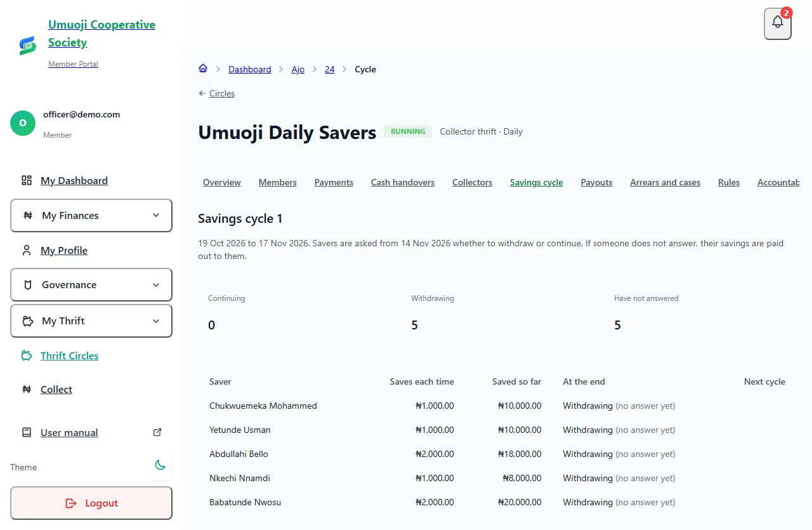Open the User manual link
Viewport: 812px width, 530px height.
[x=69, y=432]
